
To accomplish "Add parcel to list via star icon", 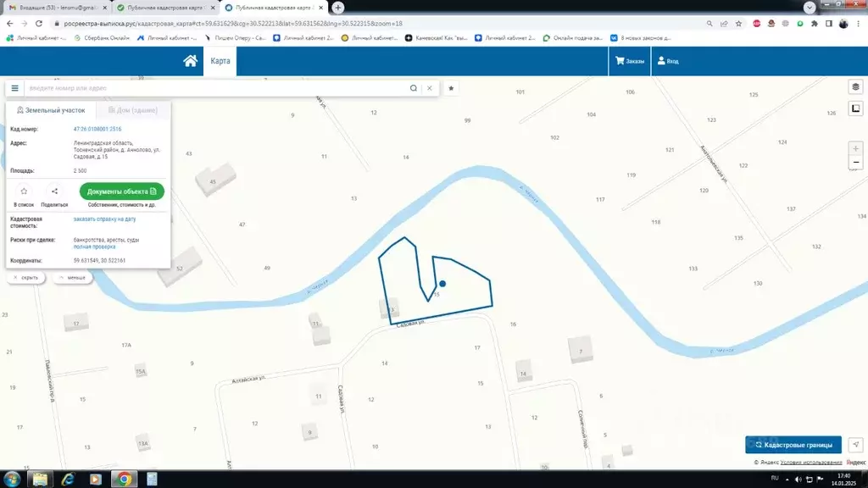I will 24,191.
